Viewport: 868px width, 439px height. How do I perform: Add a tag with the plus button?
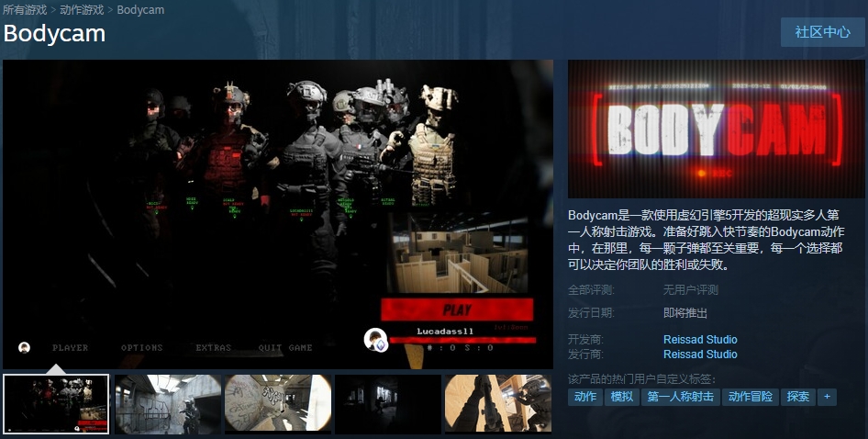(827, 397)
